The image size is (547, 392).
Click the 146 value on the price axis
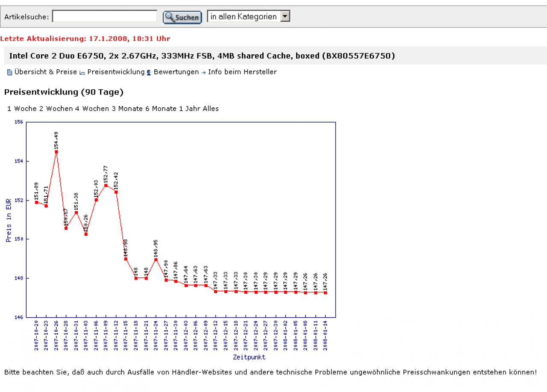pyautogui.click(x=18, y=317)
